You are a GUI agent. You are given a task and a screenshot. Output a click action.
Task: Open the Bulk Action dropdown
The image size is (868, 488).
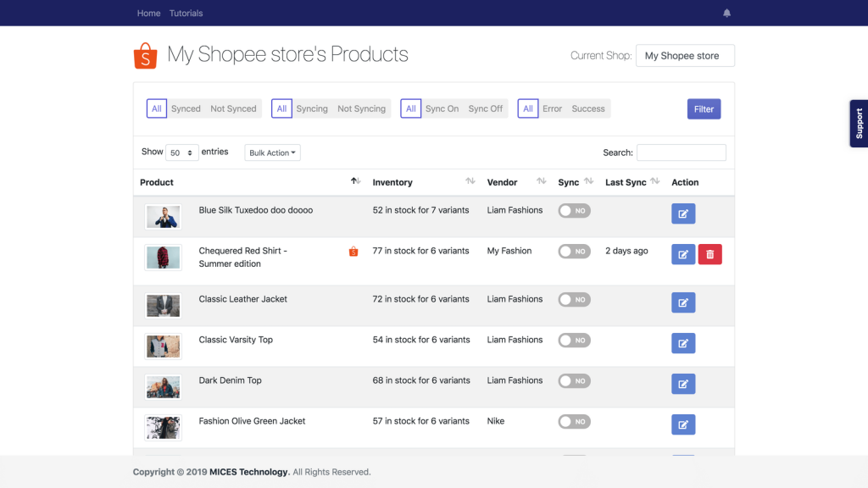[x=272, y=152]
